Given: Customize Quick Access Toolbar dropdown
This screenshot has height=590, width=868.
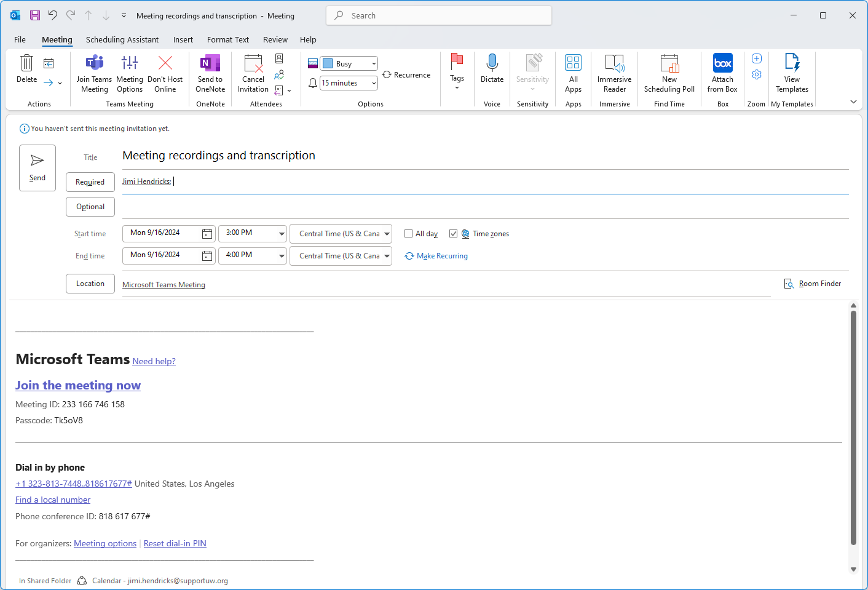Looking at the screenshot, I should pyautogui.click(x=124, y=15).
